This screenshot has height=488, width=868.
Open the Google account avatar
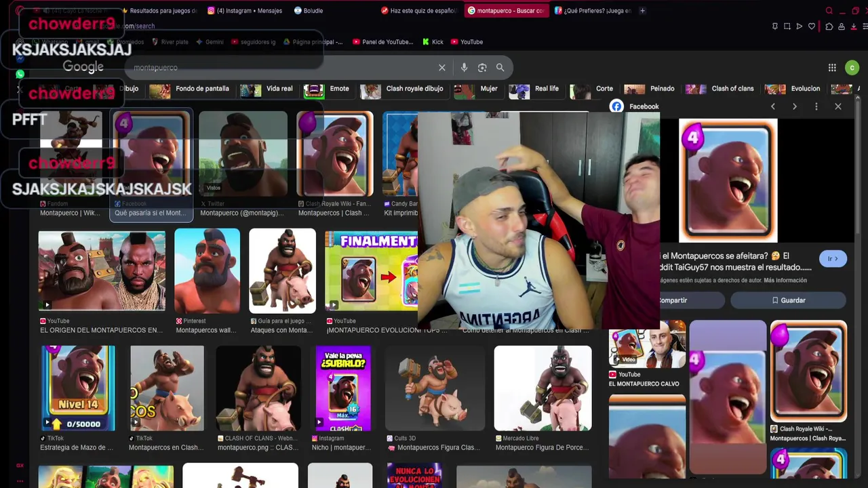pos(852,68)
